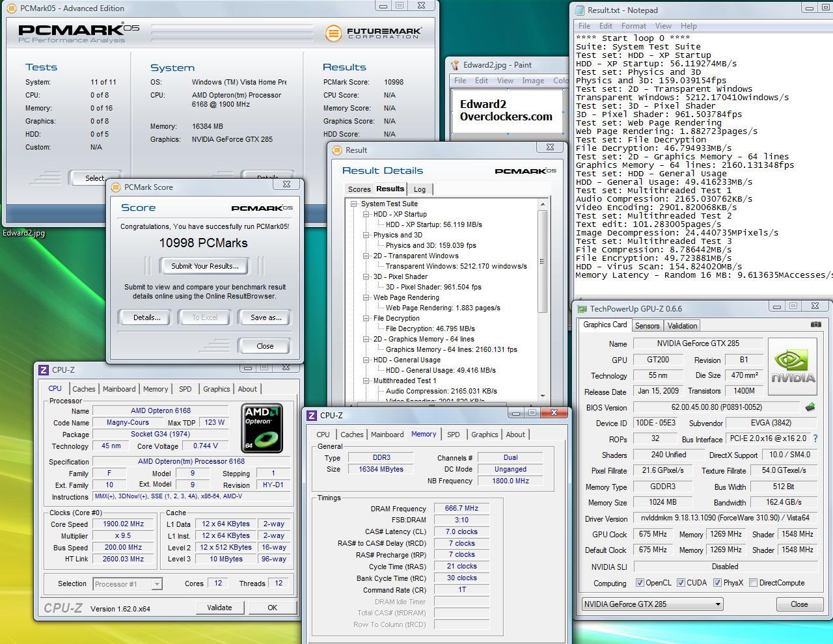Open the View menu in Paint

506,81
